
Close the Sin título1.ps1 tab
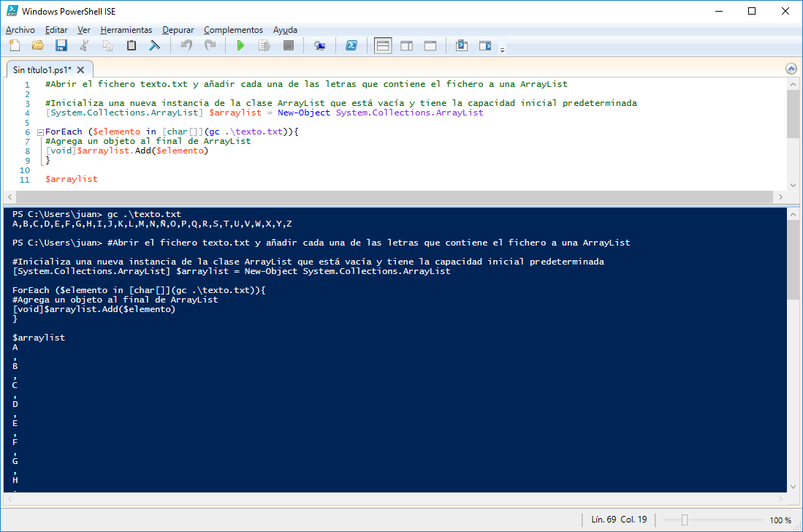[80, 70]
